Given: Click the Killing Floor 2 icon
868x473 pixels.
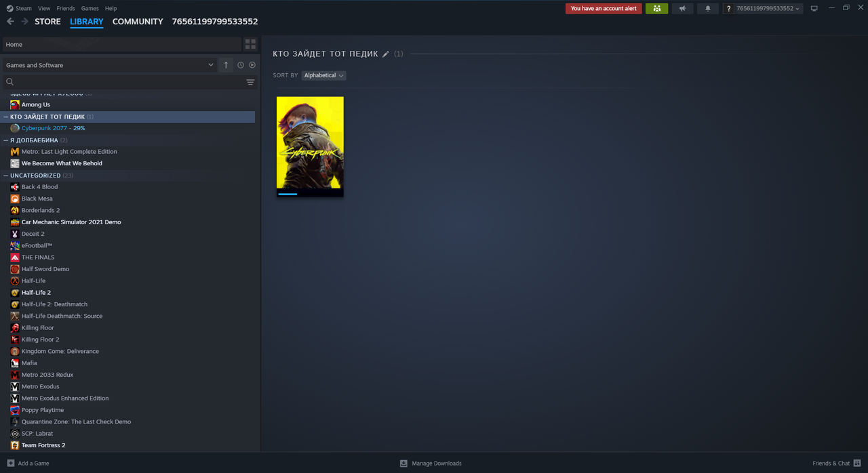Looking at the screenshot, I should [15, 340].
